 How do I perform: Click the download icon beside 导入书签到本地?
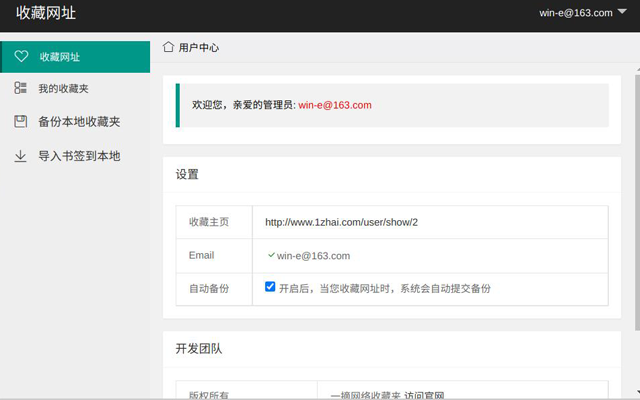point(20,156)
